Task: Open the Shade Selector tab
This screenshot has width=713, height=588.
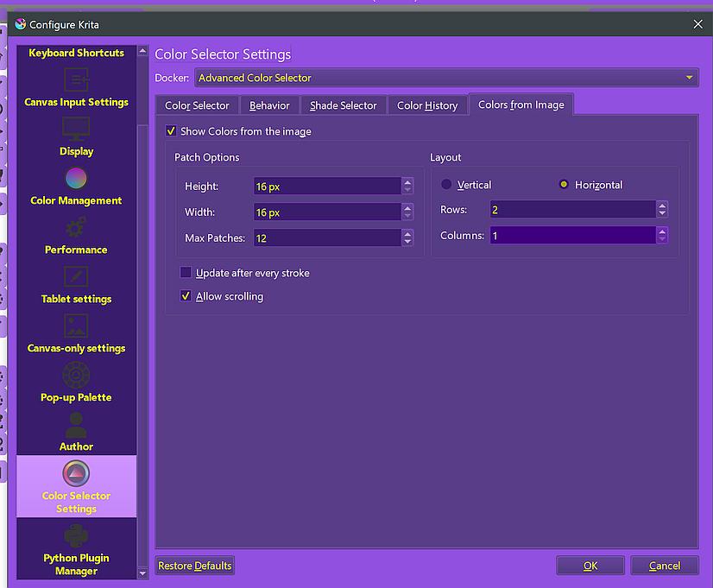Action: point(344,105)
